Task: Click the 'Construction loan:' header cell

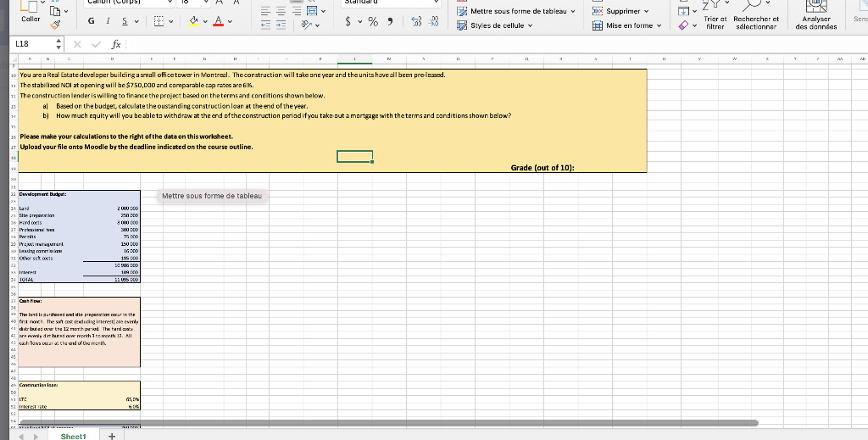Action: point(39,385)
